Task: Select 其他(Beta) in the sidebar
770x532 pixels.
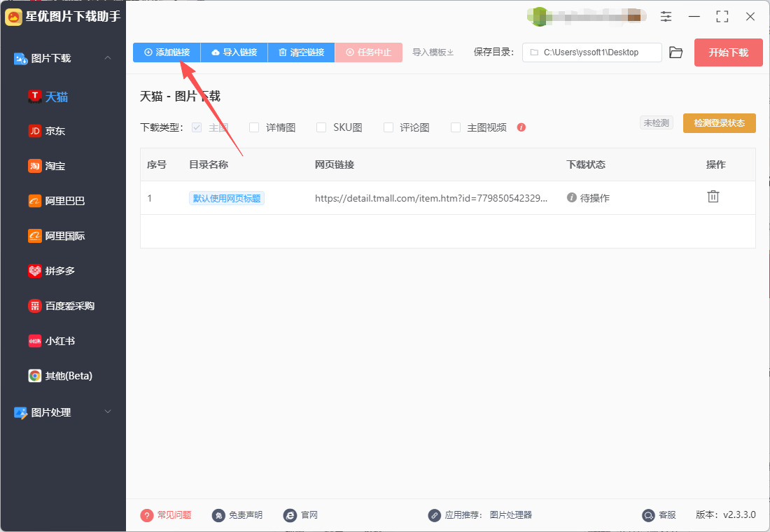Action: pyautogui.click(x=60, y=376)
